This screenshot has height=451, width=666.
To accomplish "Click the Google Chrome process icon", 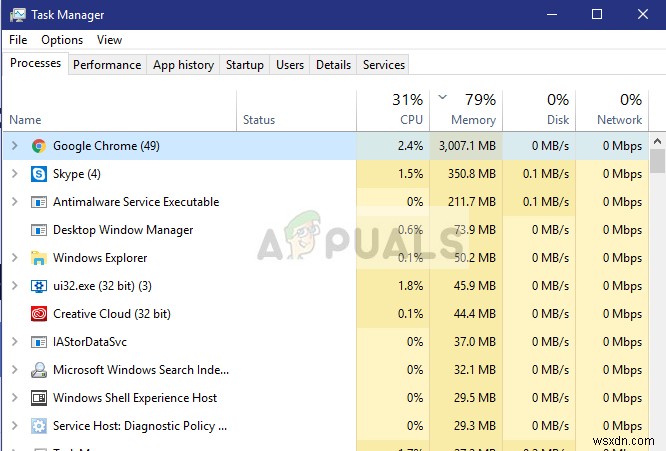I will (39, 146).
